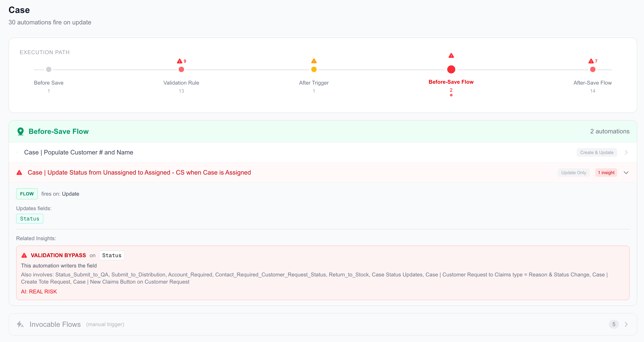Image resolution: width=644 pixels, height=342 pixels.
Task: Select the Status field chip under Updates fields
Action: point(30,218)
